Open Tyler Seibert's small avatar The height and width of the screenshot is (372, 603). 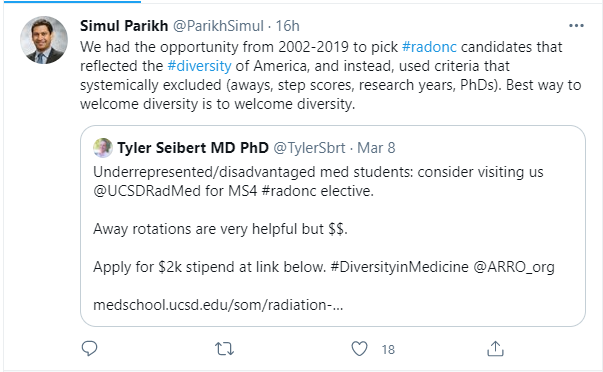103,148
